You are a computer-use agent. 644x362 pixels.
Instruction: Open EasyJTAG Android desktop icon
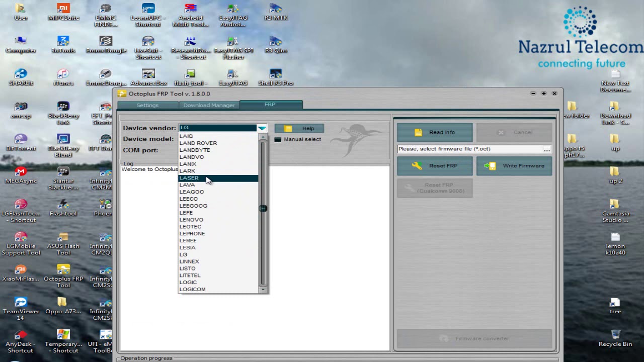pos(233,15)
